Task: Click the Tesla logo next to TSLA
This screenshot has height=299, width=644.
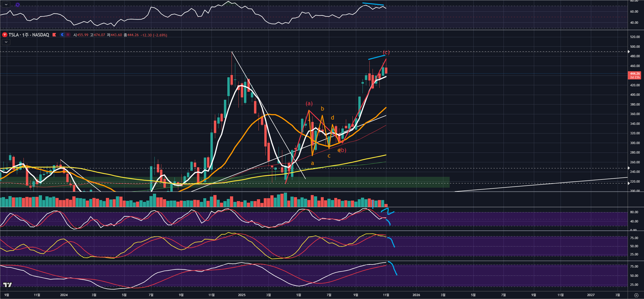Action: (x=4, y=35)
